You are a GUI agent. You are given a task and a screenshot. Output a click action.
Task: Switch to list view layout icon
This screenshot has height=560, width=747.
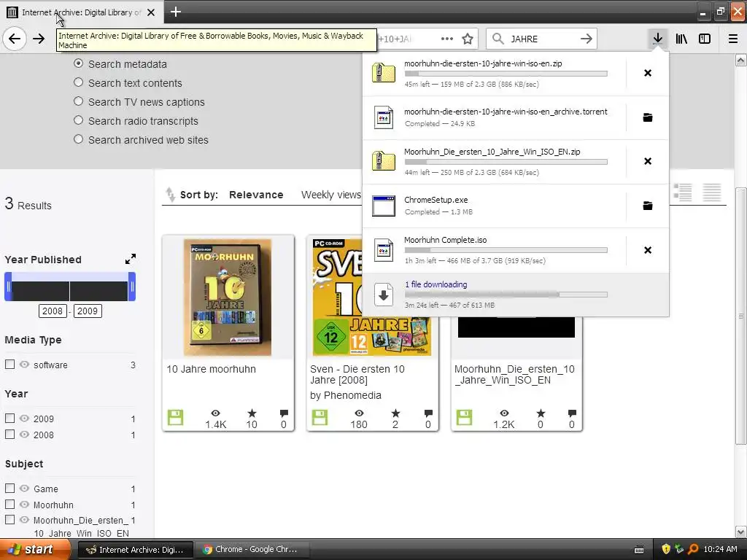683,192
